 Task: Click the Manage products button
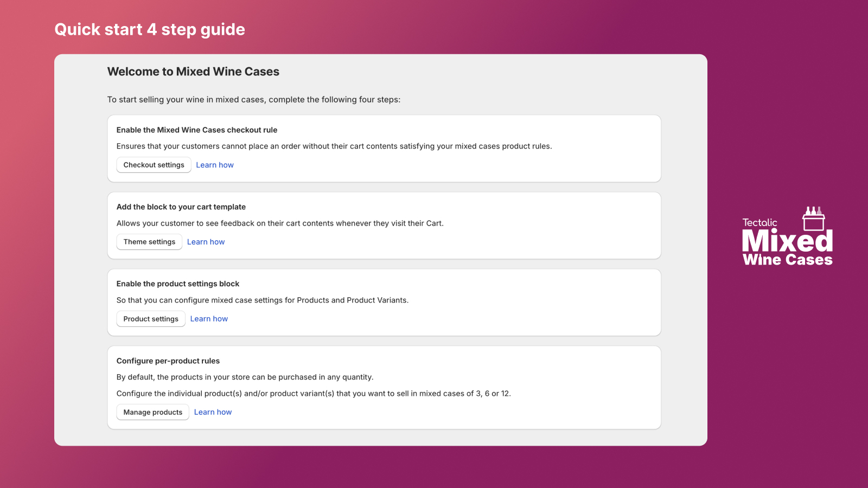coord(153,412)
